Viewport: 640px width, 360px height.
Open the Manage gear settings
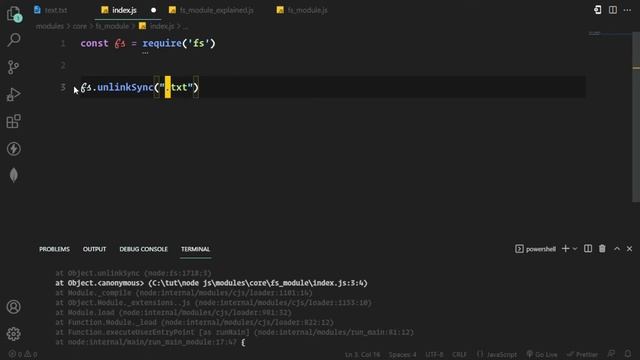tap(13, 334)
